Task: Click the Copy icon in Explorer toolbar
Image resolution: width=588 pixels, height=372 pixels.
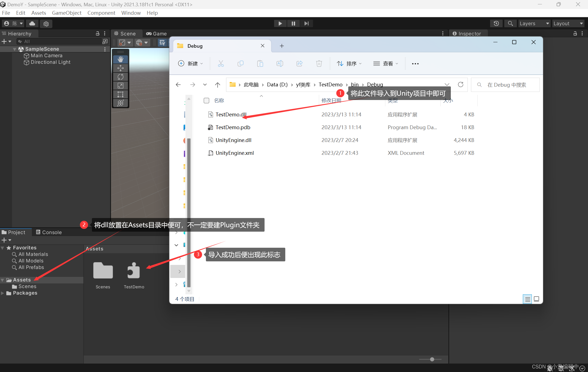Action: click(x=240, y=63)
